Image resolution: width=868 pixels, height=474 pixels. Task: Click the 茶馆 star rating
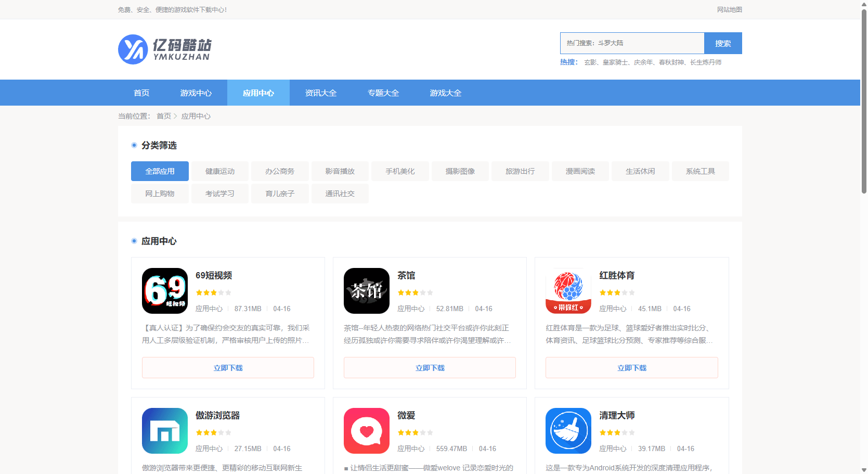click(415, 292)
